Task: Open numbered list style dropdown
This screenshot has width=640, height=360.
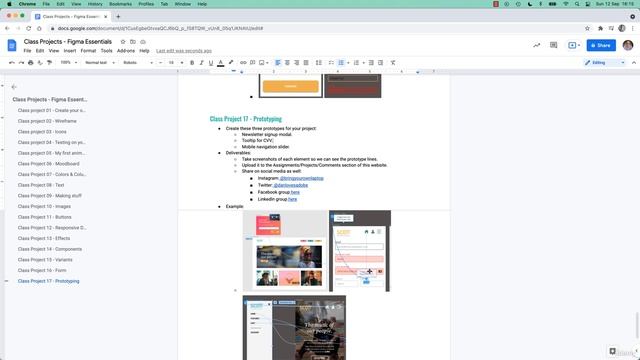Action: point(363,63)
